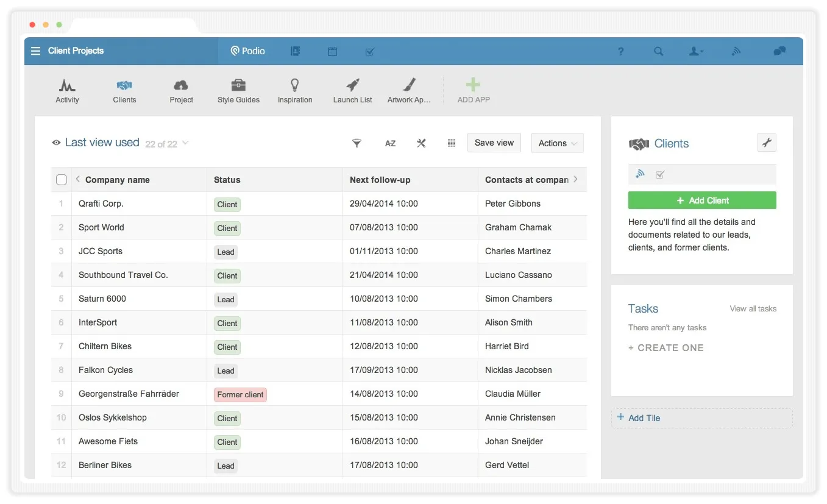Switch to the Activity app tab
Screen dimensions: 827x504
pos(67,91)
